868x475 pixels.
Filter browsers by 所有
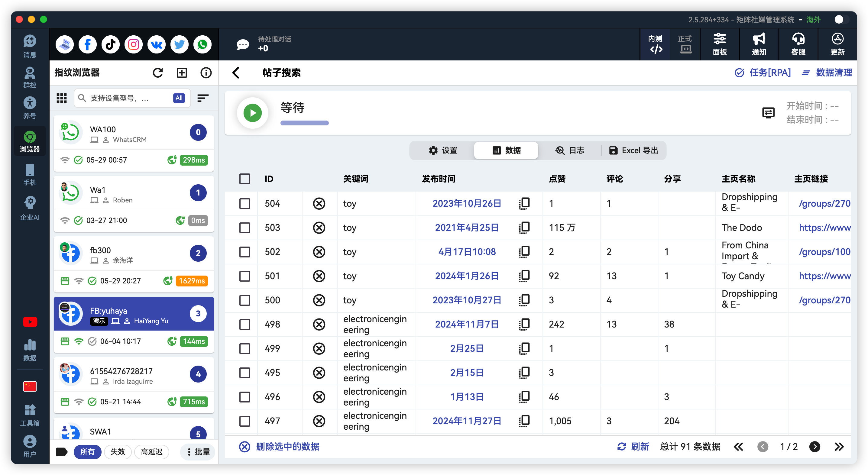87,452
